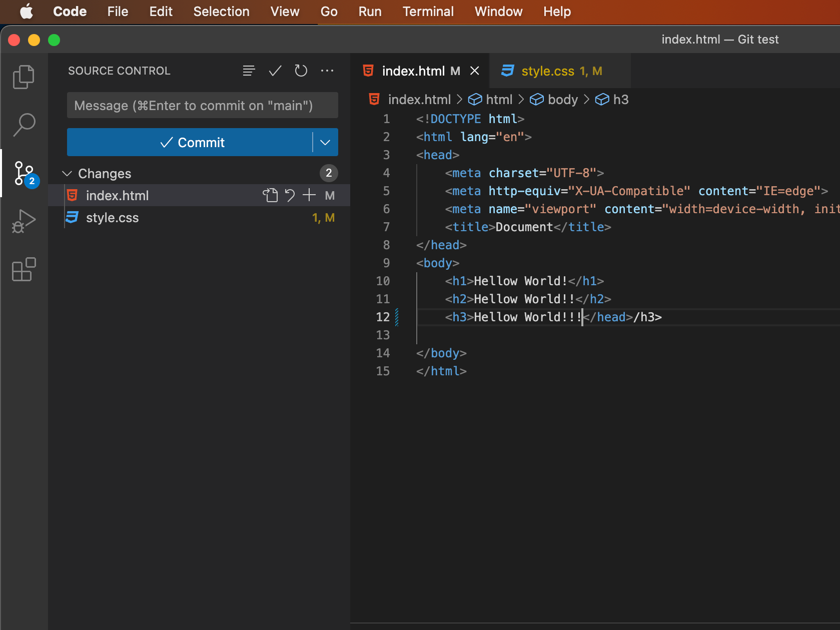This screenshot has height=630, width=840.
Task: Discard changes to index.html
Action: tap(290, 195)
